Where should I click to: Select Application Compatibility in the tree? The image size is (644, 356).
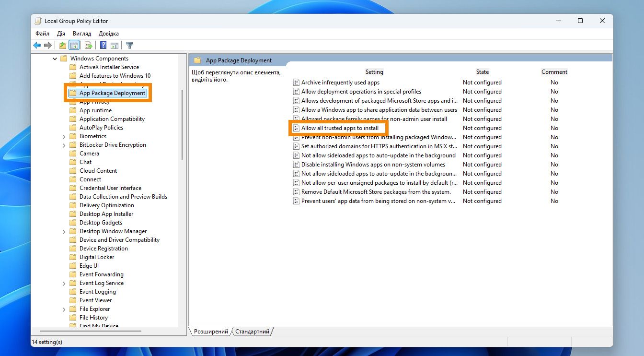112,119
